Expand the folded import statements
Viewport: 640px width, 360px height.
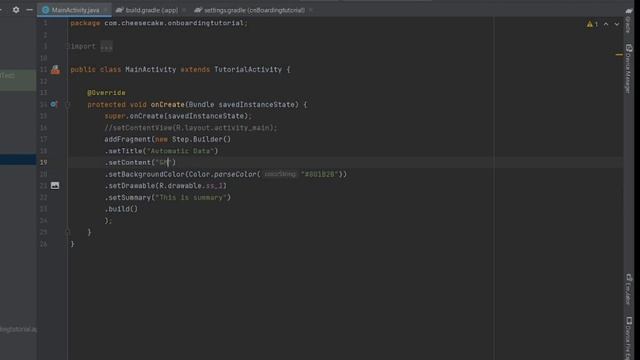pyautogui.click(x=106, y=47)
